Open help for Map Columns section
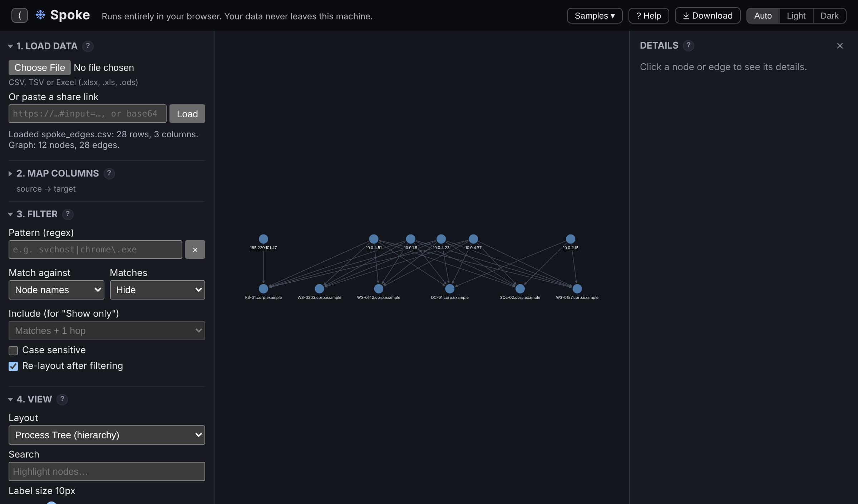The width and height of the screenshot is (858, 504). tap(109, 173)
